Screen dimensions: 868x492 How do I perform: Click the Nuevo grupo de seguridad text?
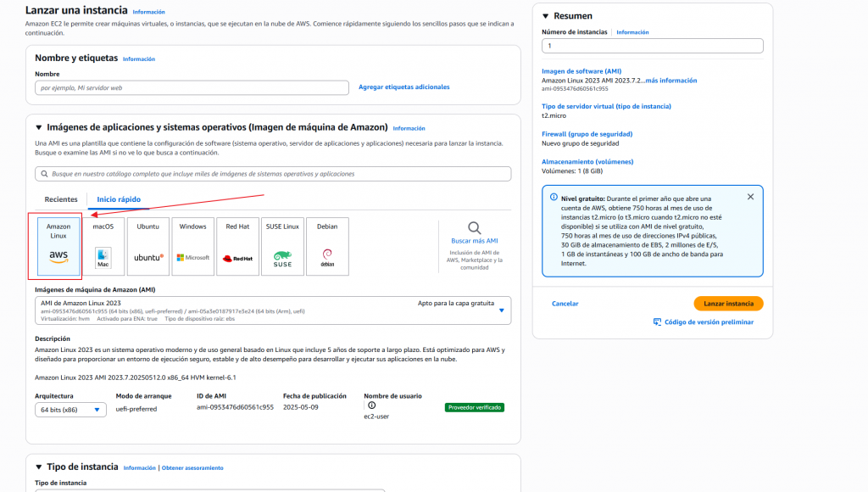tap(580, 143)
